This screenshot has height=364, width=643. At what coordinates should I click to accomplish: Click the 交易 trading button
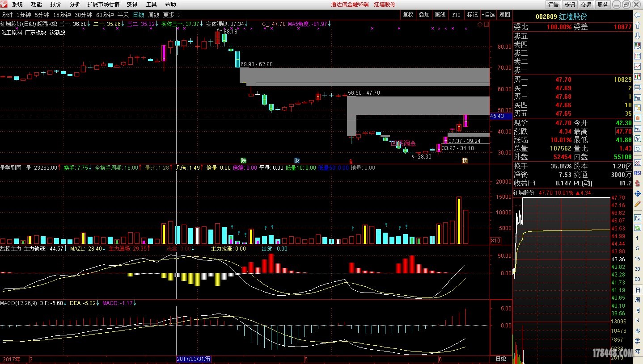[x=586, y=4]
